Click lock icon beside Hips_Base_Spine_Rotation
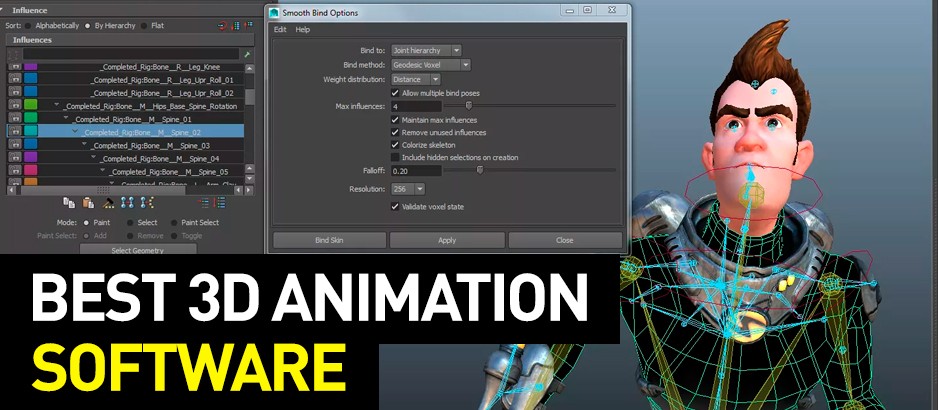The width and height of the screenshot is (938, 410). [x=15, y=105]
